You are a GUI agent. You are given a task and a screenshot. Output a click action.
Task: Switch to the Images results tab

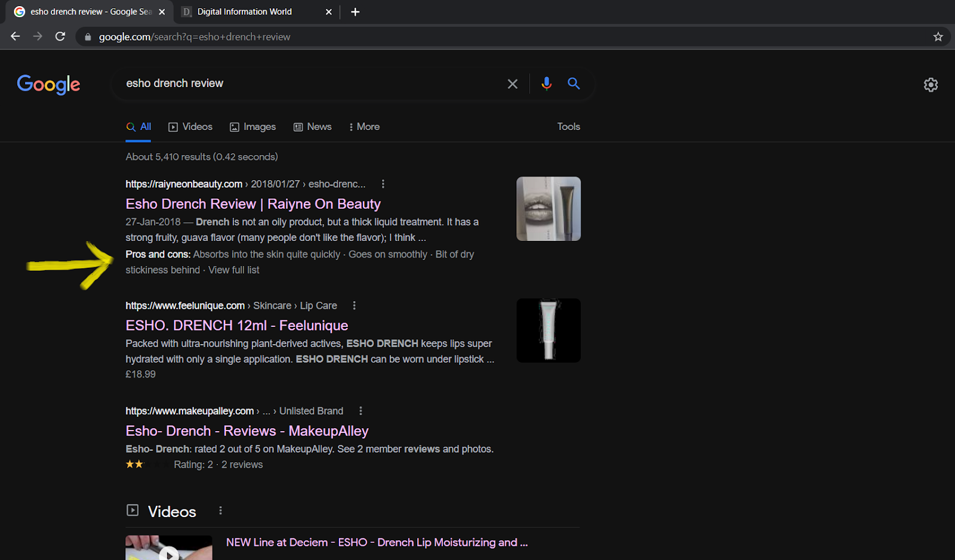coord(253,127)
